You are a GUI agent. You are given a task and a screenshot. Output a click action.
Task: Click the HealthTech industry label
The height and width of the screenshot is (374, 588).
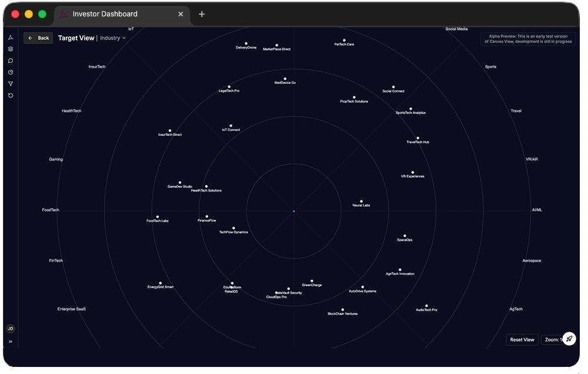click(x=72, y=111)
